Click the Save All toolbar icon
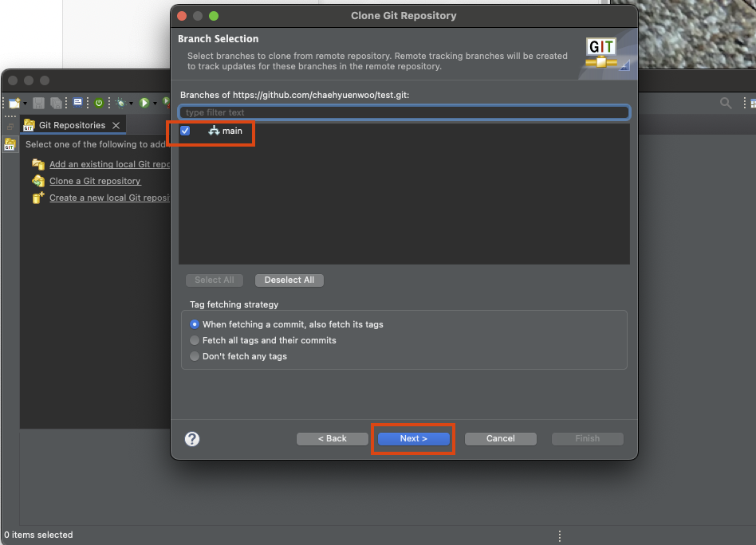Screen dimensions: 756x545 (x=56, y=103)
